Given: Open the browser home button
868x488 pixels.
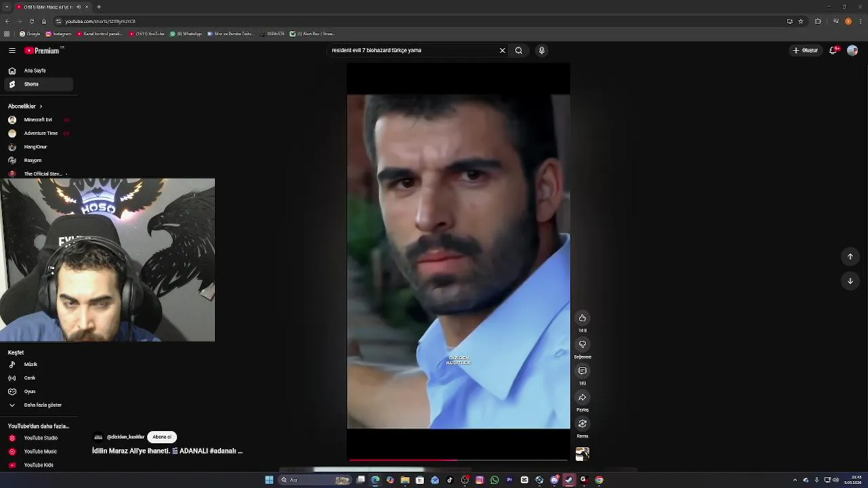Looking at the screenshot, I should 44,21.
